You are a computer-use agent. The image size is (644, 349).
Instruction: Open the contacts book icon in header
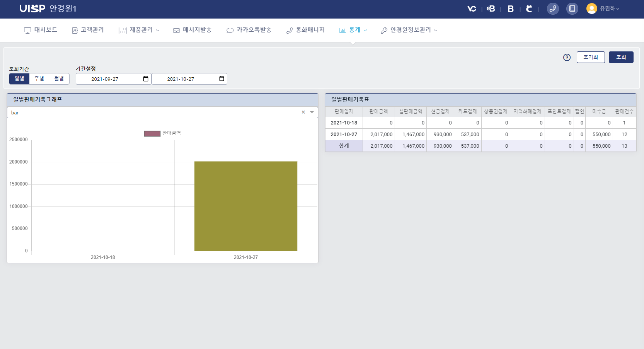click(x=572, y=9)
